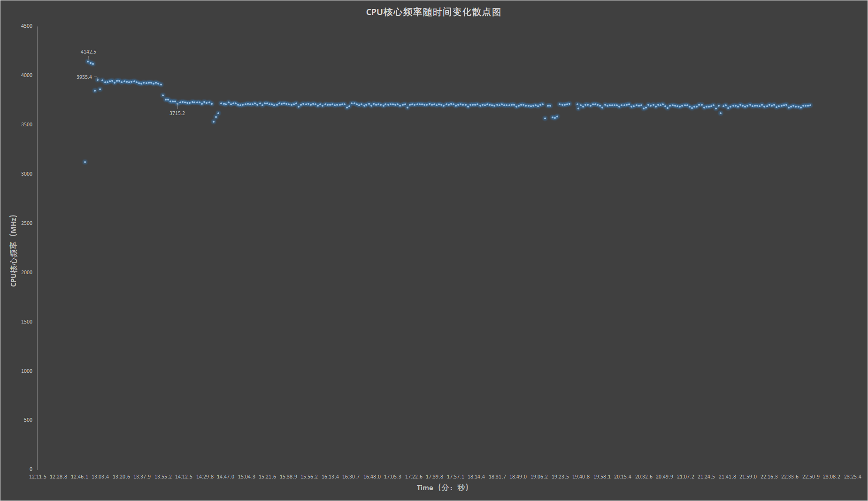Click the y-axis tick label 1000
Viewport: 868px width, 501px height.
point(27,371)
